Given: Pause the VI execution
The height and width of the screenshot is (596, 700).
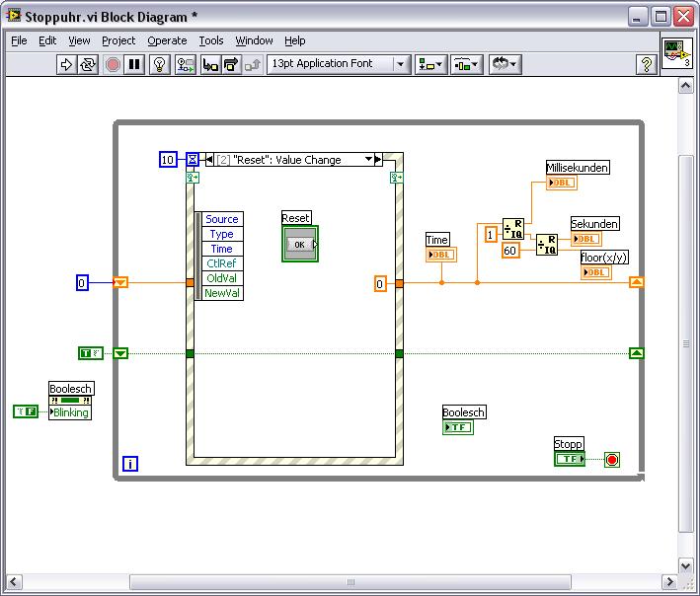Looking at the screenshot, I should point(135,64).
